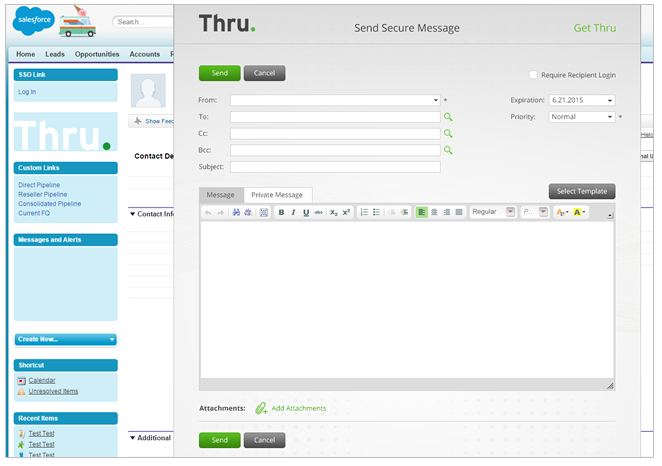Click the redo arrow in editor toolbar
The width and height of the screenshot is (662, 466).
point(220,213)
